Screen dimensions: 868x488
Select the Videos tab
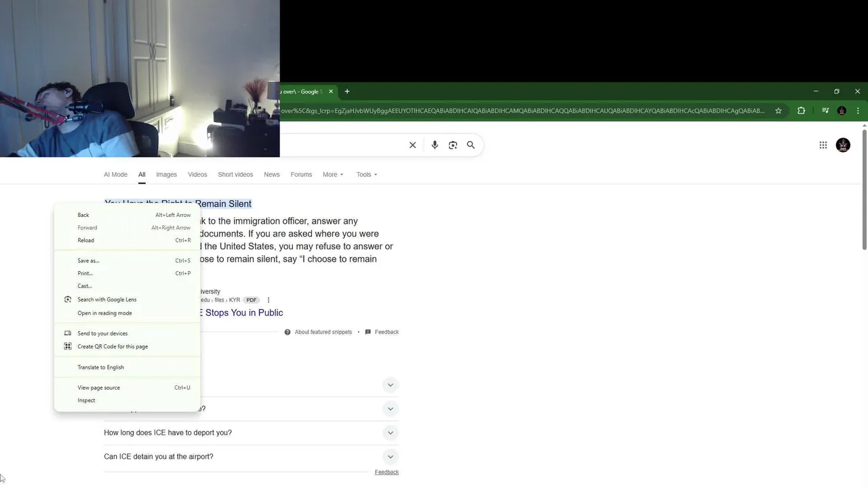pos(197,175)
